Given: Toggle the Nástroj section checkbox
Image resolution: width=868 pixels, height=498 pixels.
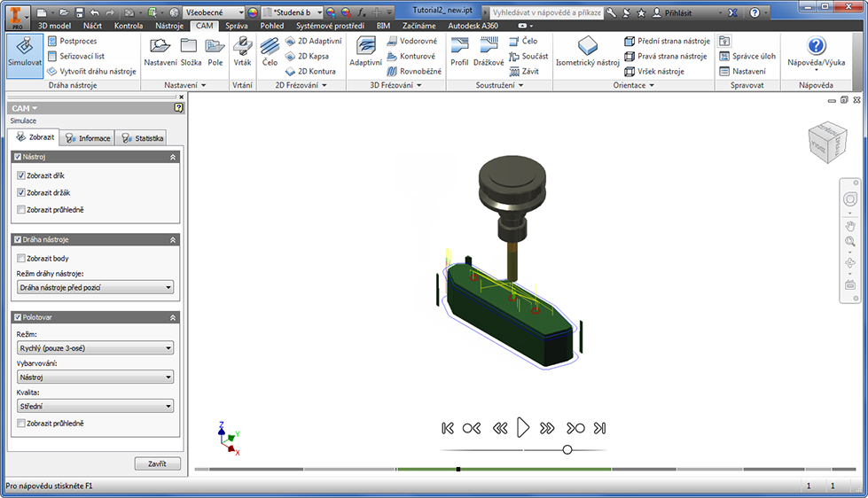Looking at the screenshot, I should [18, 157].
